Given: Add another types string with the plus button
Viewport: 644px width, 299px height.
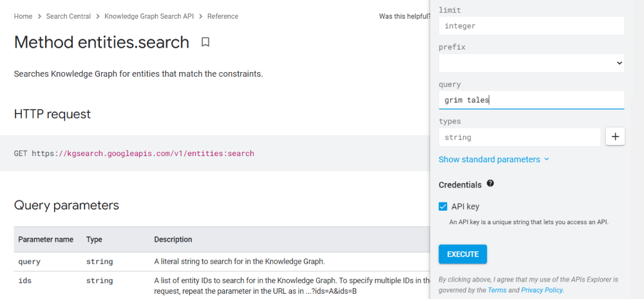Looking at the screenshot, I should point(615,137).
